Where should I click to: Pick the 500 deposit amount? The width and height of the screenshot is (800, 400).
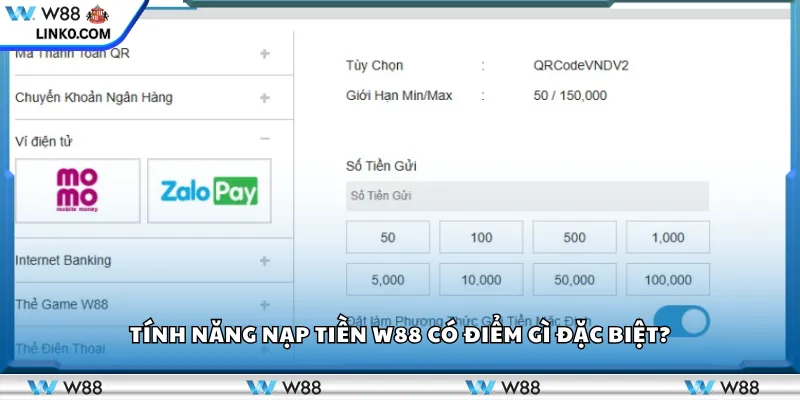coord(574,238)
